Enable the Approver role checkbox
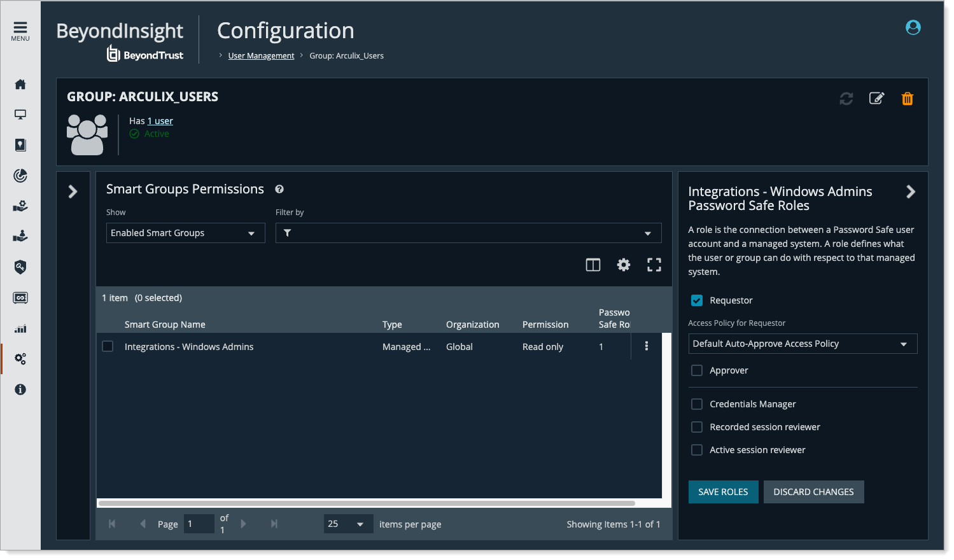 (x=697, y=370)
